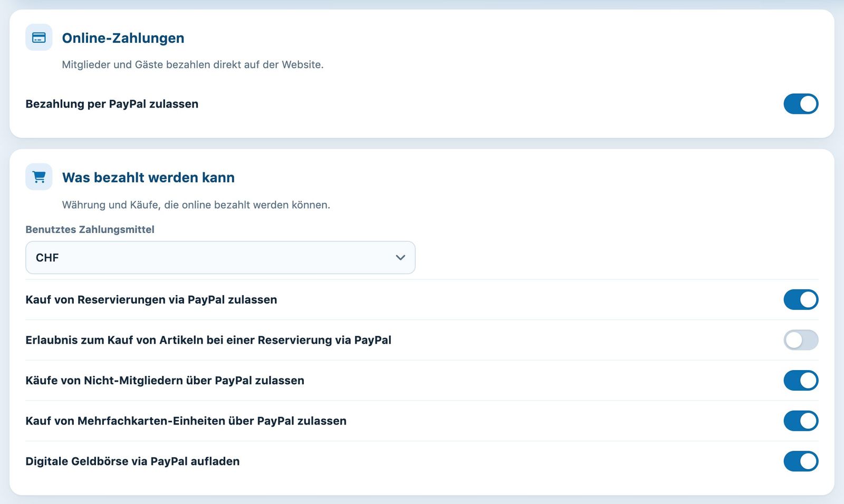This screenshot has width=844, height=504.
Task: Click the Käufe von Nicht-Mitgliedern label text
Action: click(x=165, y=380)
